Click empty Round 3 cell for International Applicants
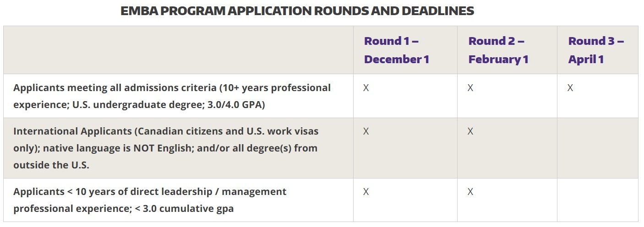Screen dimensions: 644x227 click(597, 148)
